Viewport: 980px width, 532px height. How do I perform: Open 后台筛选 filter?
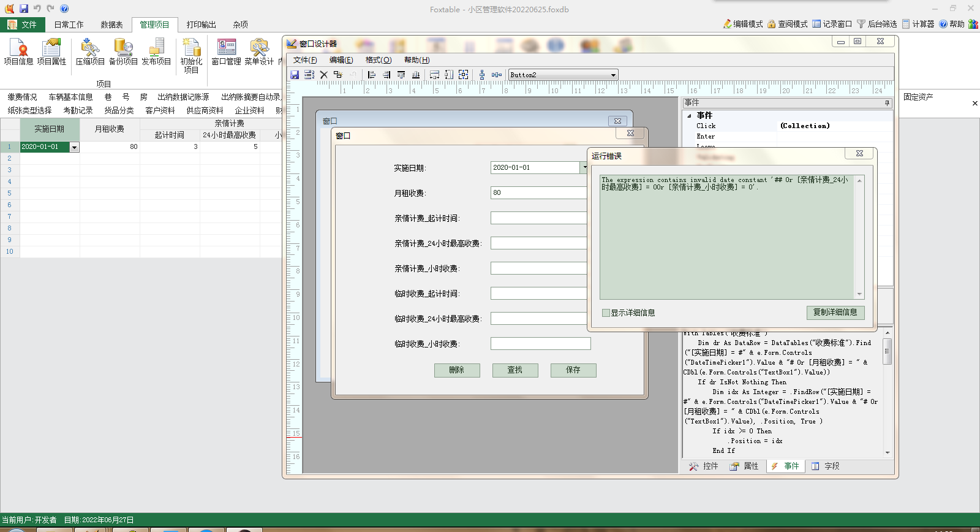[x=876, y=24]
